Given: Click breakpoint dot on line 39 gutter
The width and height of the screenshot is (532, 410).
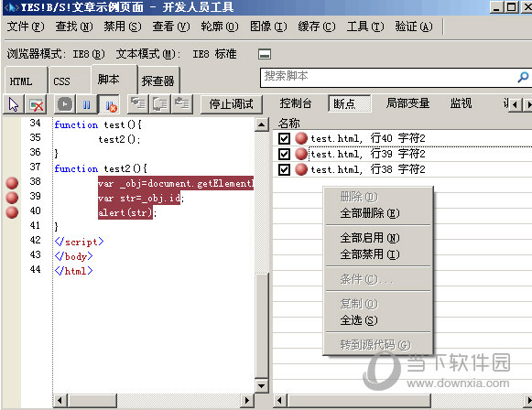Looking at the screenshot, I should (x=12, y=198).
